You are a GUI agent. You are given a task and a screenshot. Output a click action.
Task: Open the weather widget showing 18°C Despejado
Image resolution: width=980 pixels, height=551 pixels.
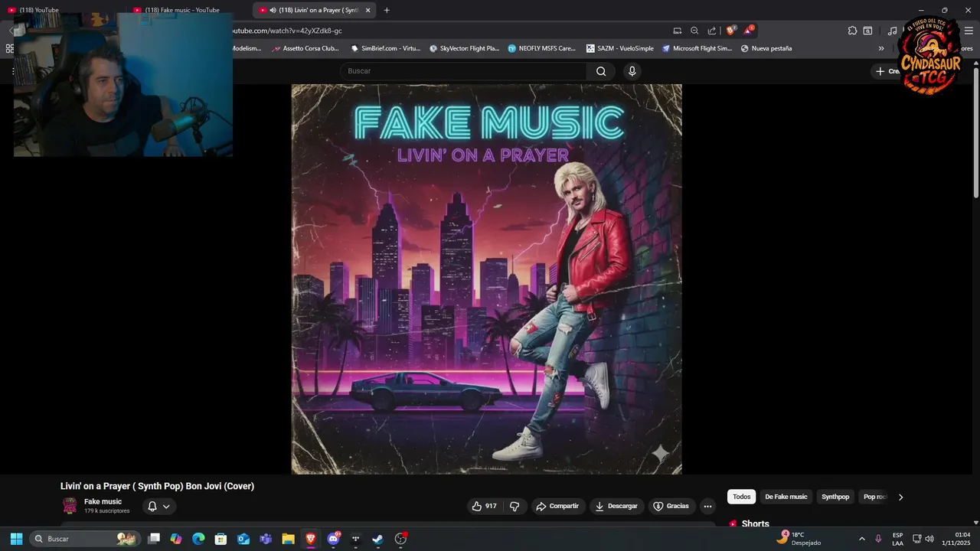click(x=799, y=539)
